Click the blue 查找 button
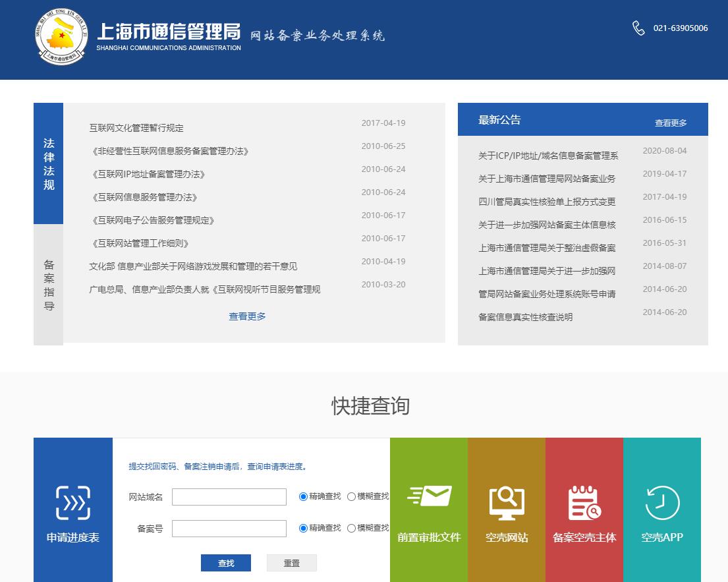 point(226,563)
